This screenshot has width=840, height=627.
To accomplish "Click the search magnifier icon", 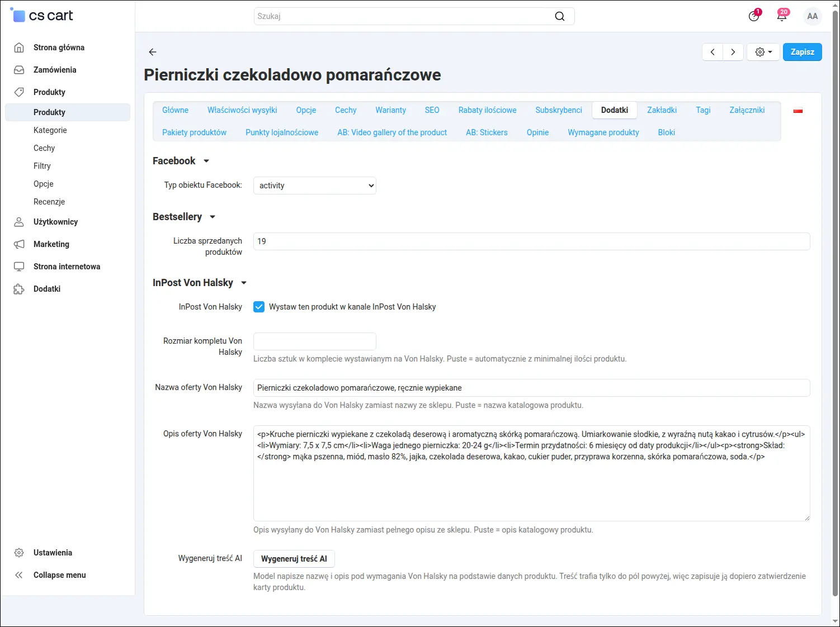I will click(559, 16).
